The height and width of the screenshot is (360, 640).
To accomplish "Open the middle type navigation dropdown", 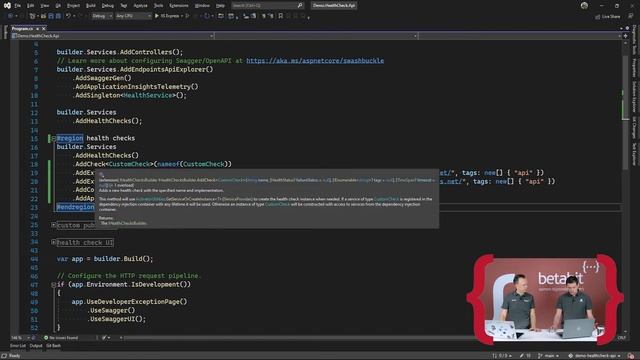I will coord(316,36).
